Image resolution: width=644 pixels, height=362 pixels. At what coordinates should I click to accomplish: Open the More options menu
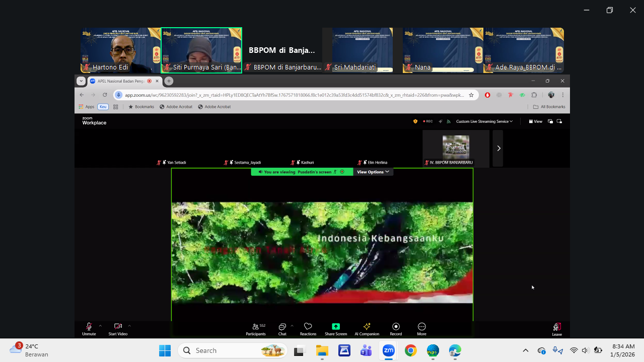tap(421, 329)
